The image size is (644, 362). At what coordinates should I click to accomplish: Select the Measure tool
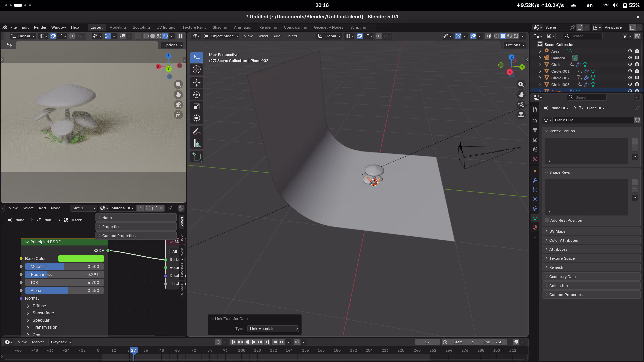click(197, 144)
